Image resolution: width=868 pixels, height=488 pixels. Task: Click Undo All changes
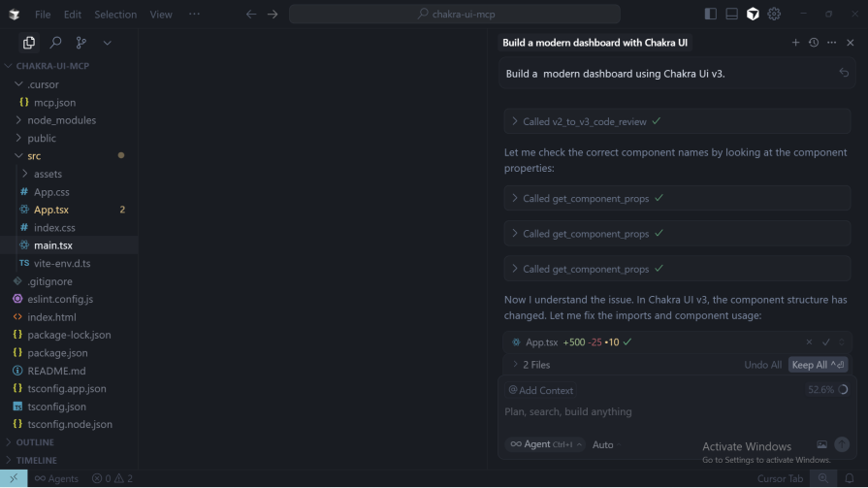[762, 365]
